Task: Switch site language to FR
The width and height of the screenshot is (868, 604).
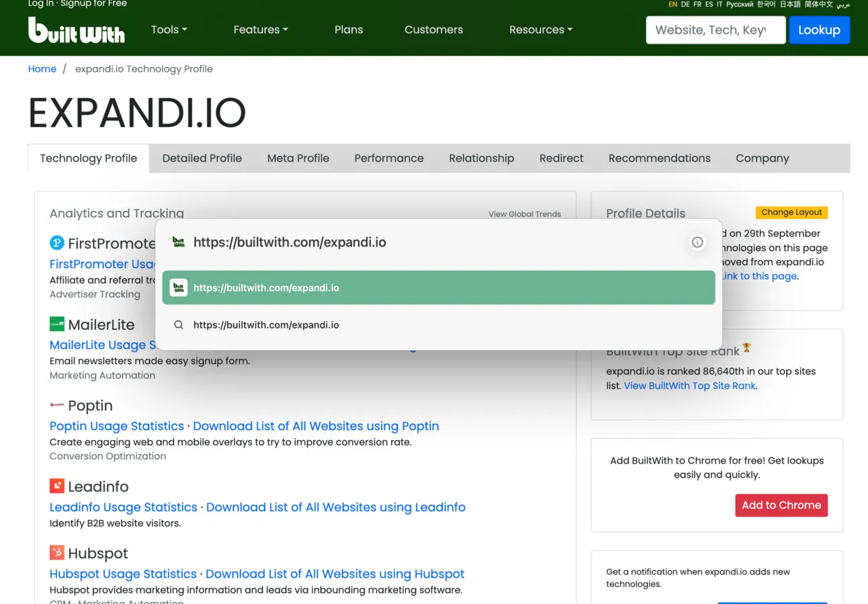Action: 697,4
